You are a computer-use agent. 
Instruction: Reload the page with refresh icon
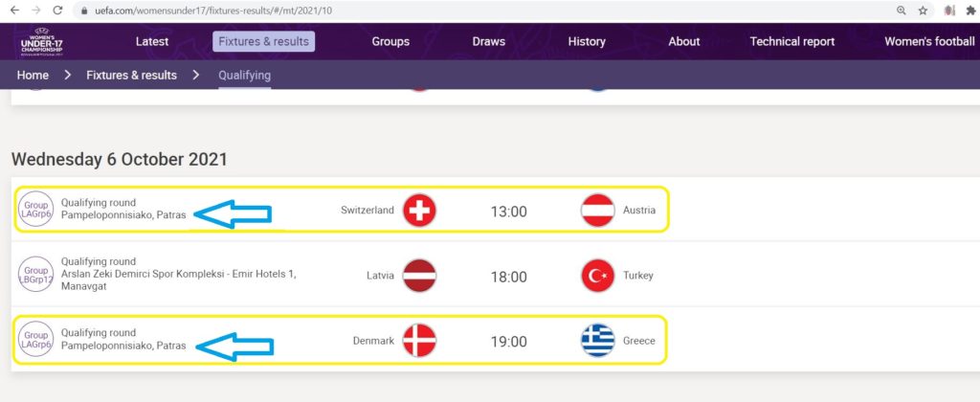click(57, 10)
